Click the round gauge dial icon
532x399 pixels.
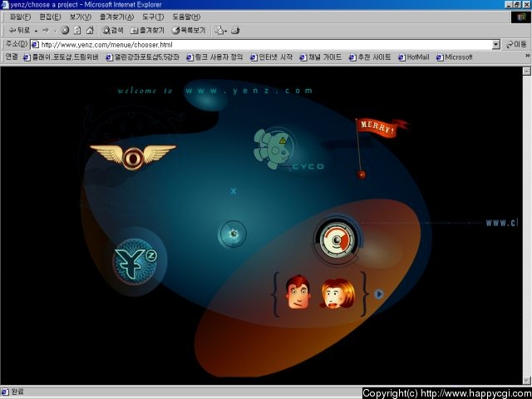(337, 240)
